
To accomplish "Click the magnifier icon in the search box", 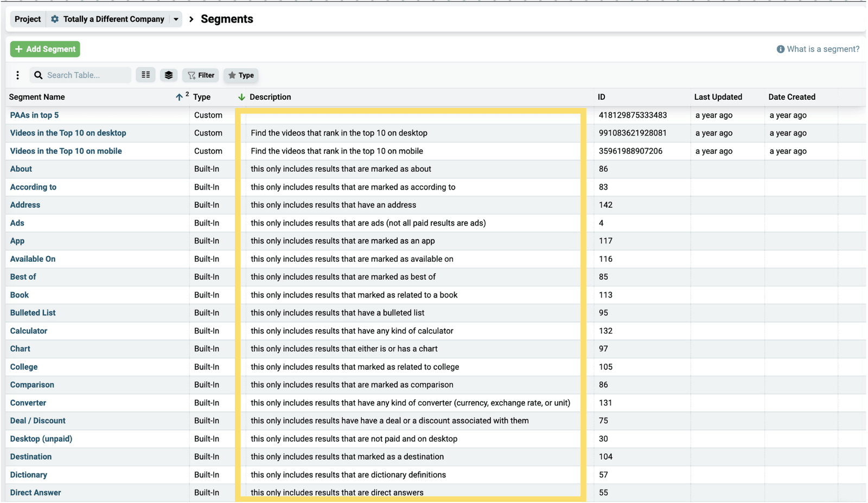I will [38, 75].
